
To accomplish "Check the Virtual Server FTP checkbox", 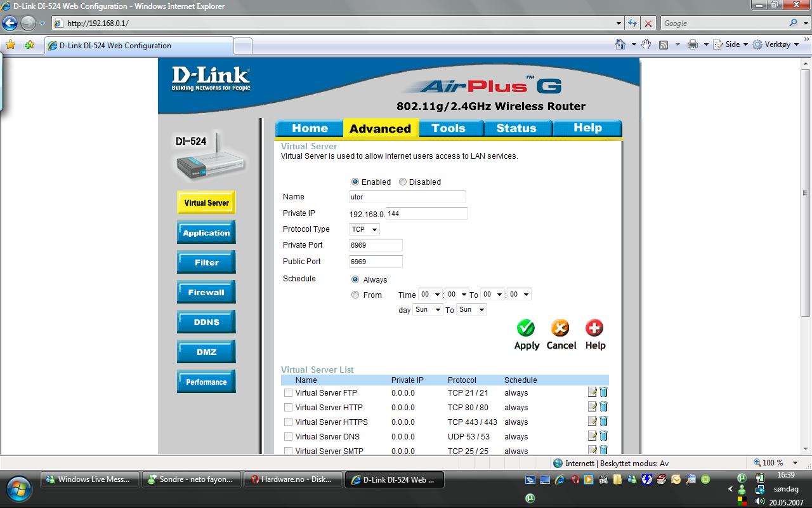I will [x=289, y=392].
